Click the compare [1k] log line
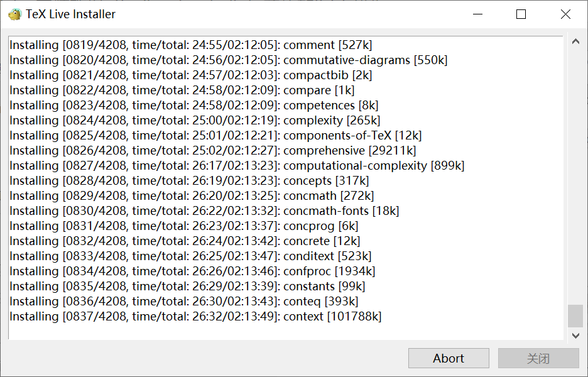Screen dimensions: 588x377 pyautogui.click(x=182, y=90)
